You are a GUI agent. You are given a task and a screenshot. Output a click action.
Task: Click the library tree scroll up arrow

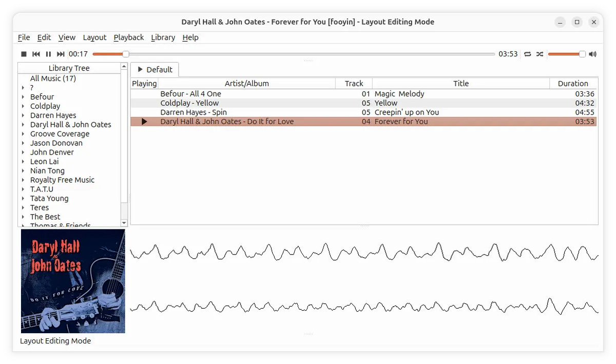pyautogui.click(x=124, y=66)
